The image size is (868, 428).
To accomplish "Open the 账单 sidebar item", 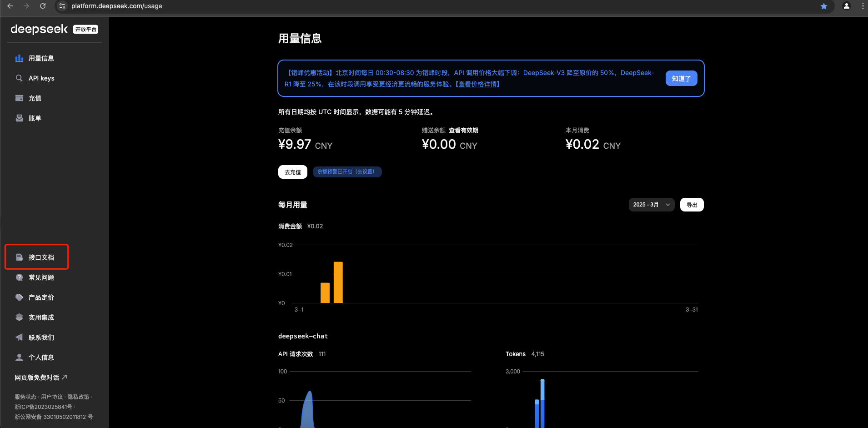I will coord(55,118).
